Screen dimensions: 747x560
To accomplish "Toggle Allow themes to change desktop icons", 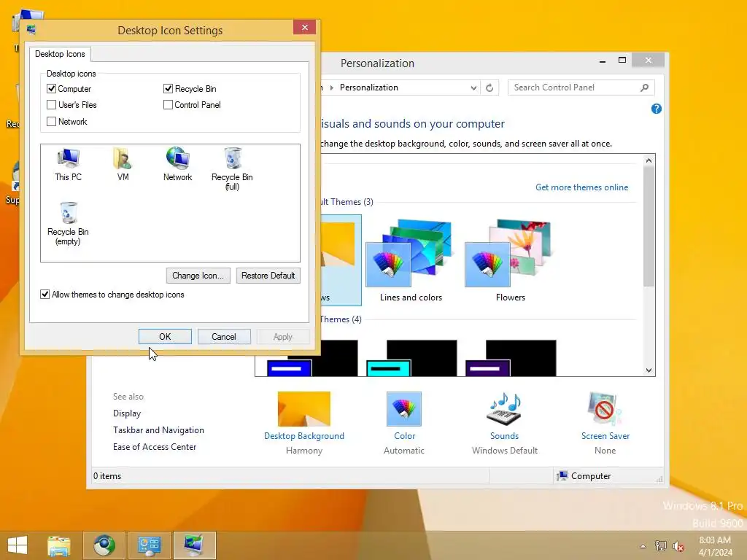I will [44, 295].
